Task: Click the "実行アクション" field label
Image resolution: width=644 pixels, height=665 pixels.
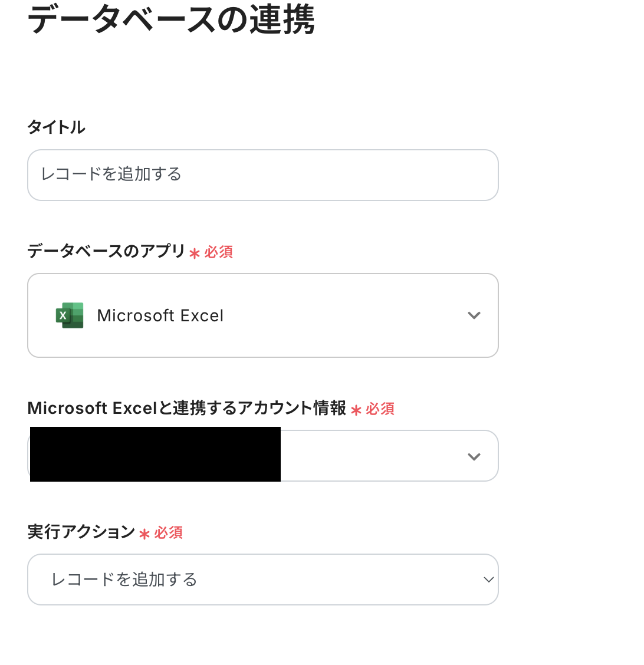Action: pyautogui.click(x=81, y=532)
